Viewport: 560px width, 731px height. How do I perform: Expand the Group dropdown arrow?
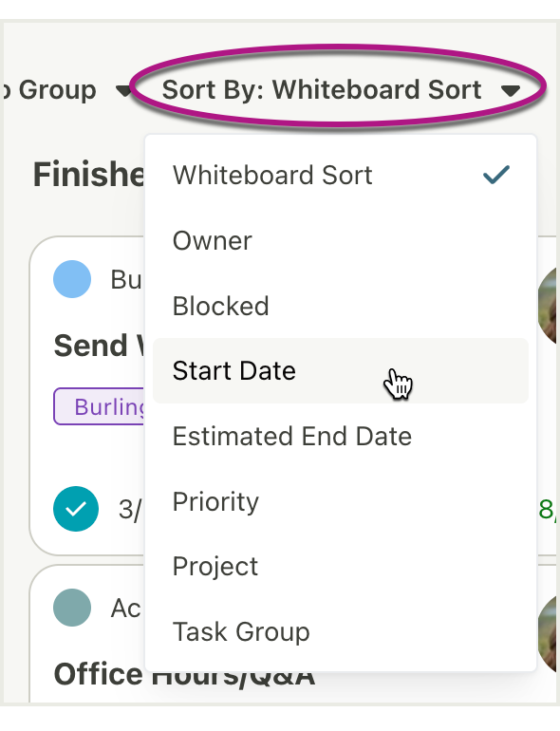coord(124,90)
